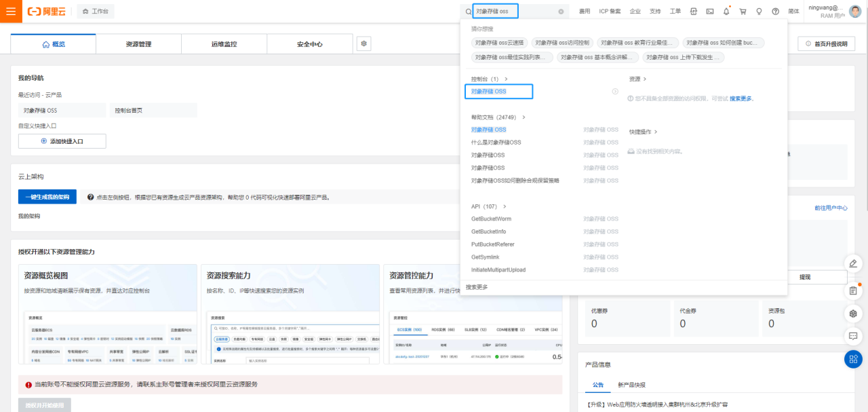Open the chat feedback floating icon

(x=853, y=336)
